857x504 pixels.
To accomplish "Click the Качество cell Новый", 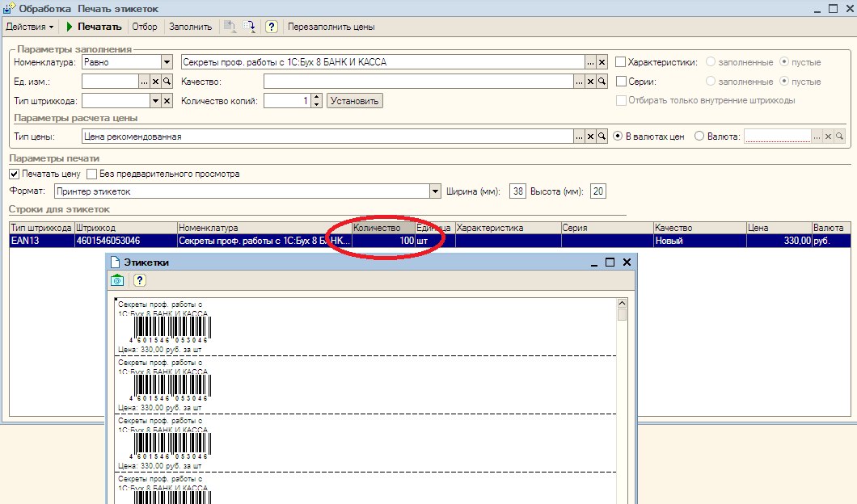I will tap(700, 241).
